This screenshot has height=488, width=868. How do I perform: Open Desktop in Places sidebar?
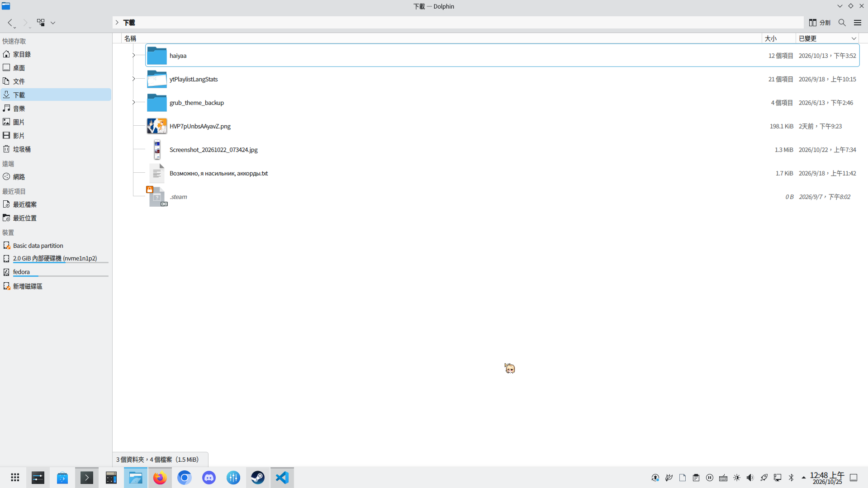(56, 68)
